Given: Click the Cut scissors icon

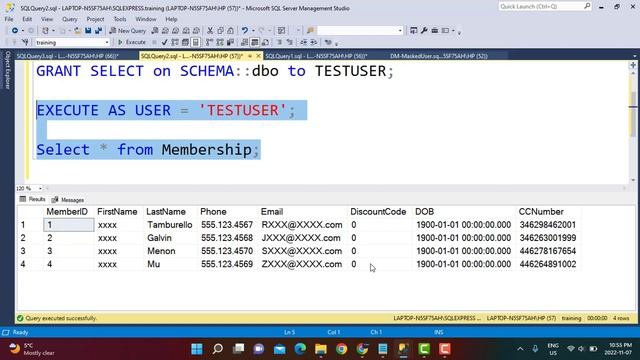Looking at the screenshot, I should point(210,31).
